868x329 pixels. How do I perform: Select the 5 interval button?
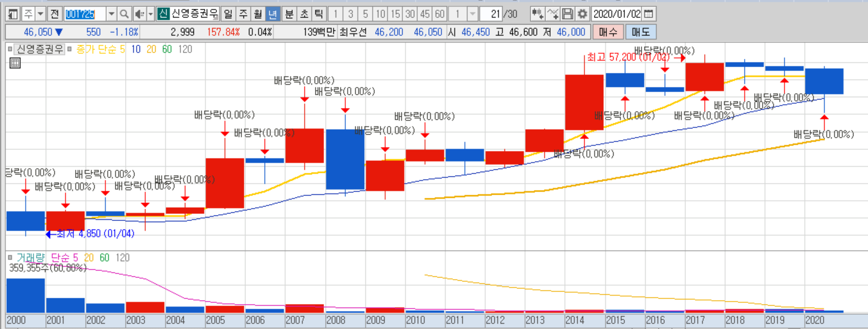(x=365, y=14)
